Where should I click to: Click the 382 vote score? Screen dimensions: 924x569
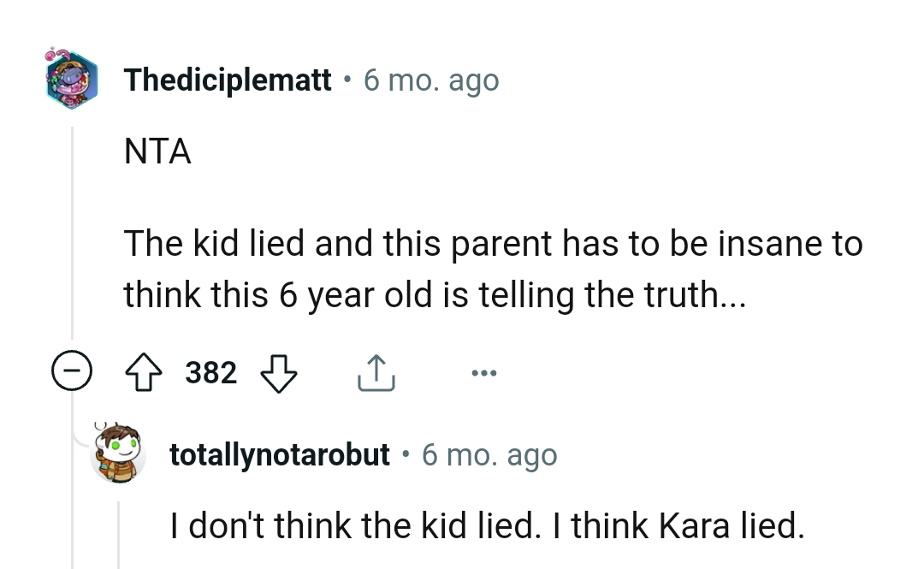pos(211,371)
